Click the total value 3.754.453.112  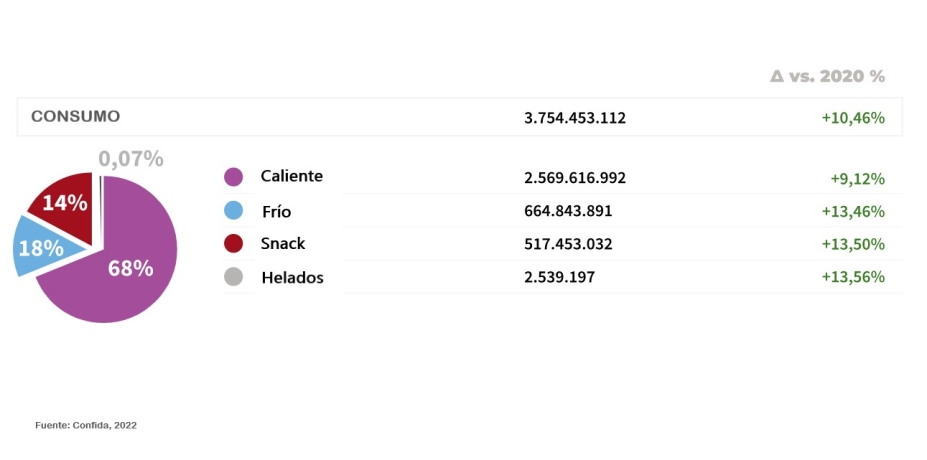[575, 118]
